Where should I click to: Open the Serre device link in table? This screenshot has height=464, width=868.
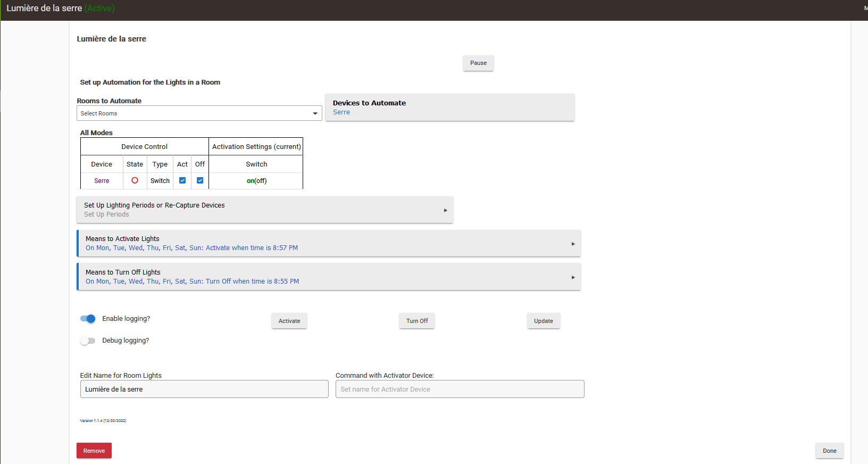pos(102,181)
